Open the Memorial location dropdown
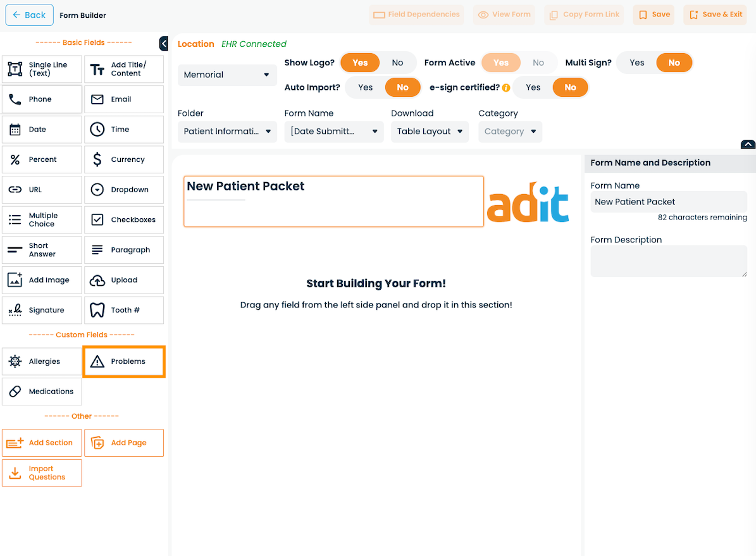Screen dimensions: 756x556 [x=227, y=75]
